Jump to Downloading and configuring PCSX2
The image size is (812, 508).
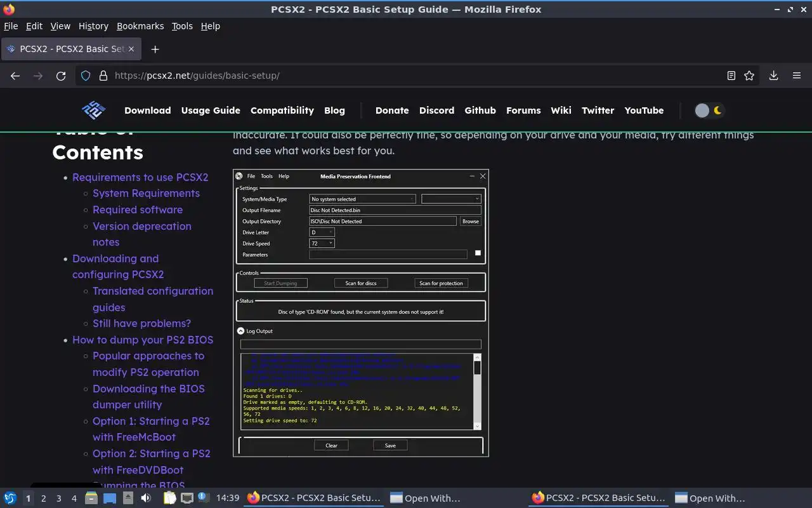point(118,266)
